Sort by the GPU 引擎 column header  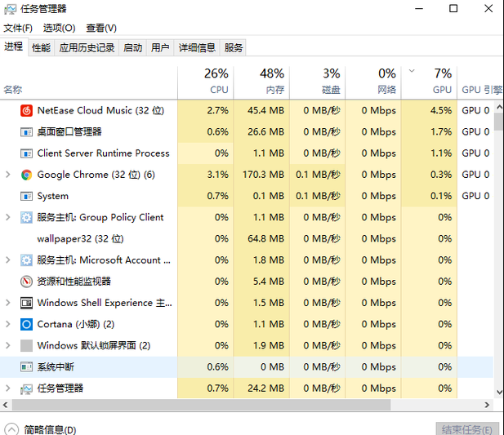pyautogui.click(x=480, y=82)
